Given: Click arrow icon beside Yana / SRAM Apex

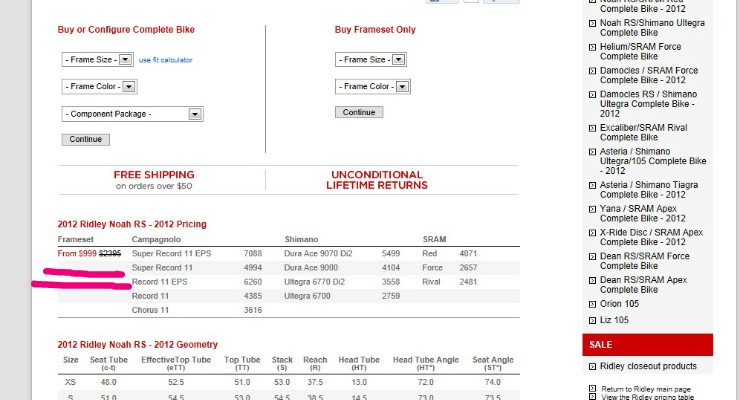Looking at the screenshot, I should click(592, 209).
